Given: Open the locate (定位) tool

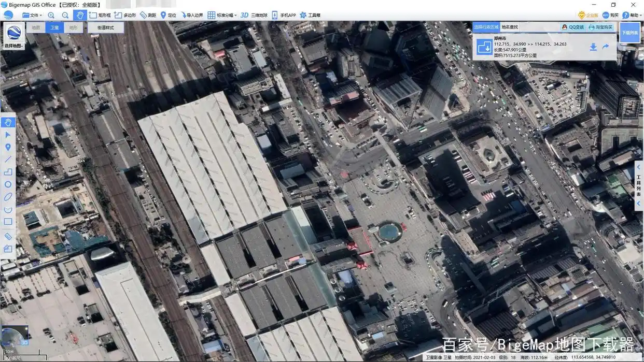Looking at the screenshot, I should pyautogui.click(x=168, y=15).
